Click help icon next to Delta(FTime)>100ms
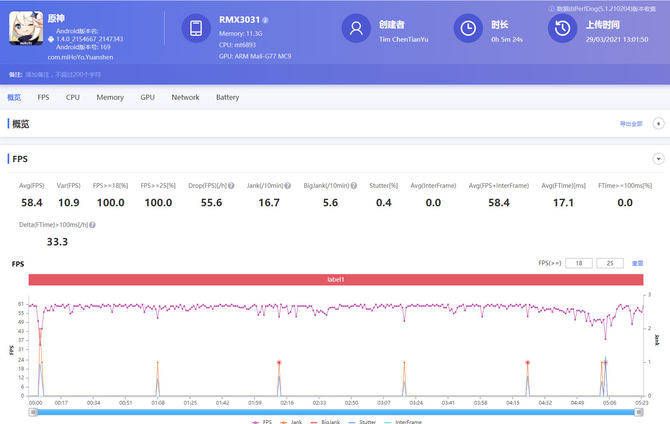670x424 pixels. coord(92,224)
